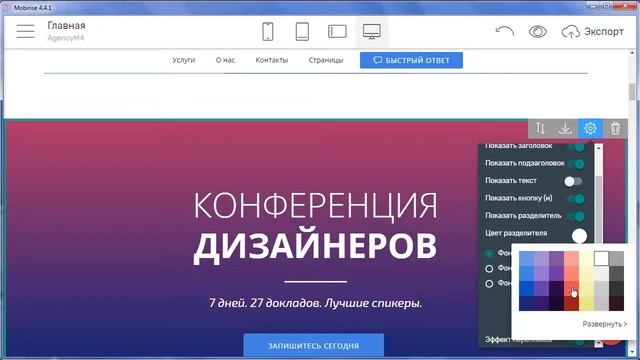Delete the block with trash icon
Image resolution: width=640 pixels, height=360 pixels.
tap(615, 128)
